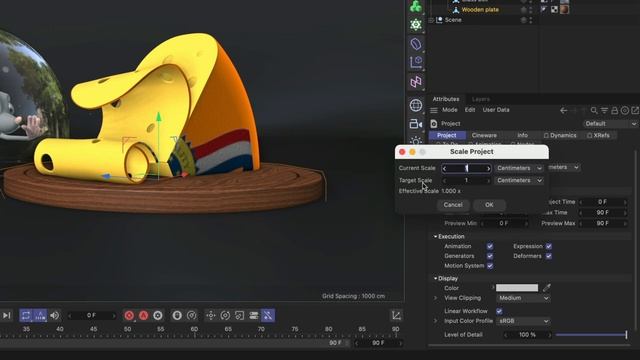
Task: Click the green Effector gear icon
Action: (416, 24)
